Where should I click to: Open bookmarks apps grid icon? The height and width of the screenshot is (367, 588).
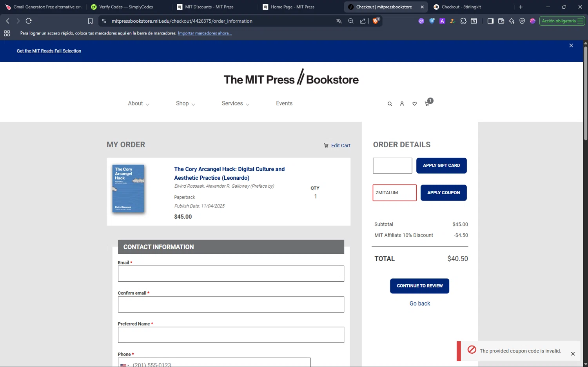(x=7, y=33)
